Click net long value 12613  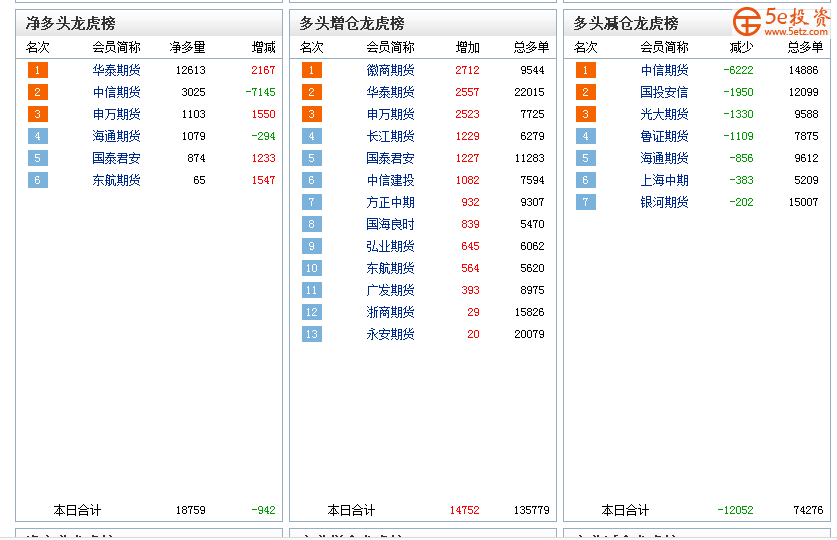pos(191,70)
